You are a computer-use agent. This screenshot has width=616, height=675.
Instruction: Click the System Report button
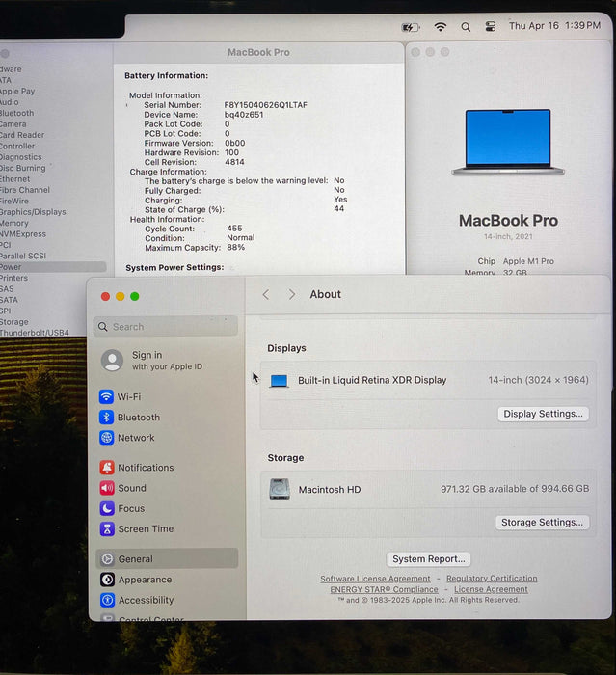click(429, 558)
